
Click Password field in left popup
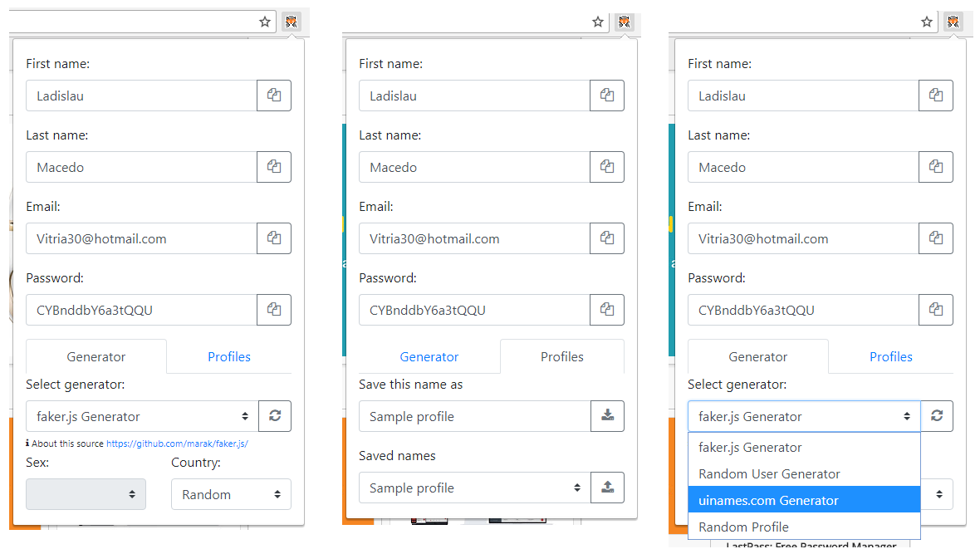141,310
